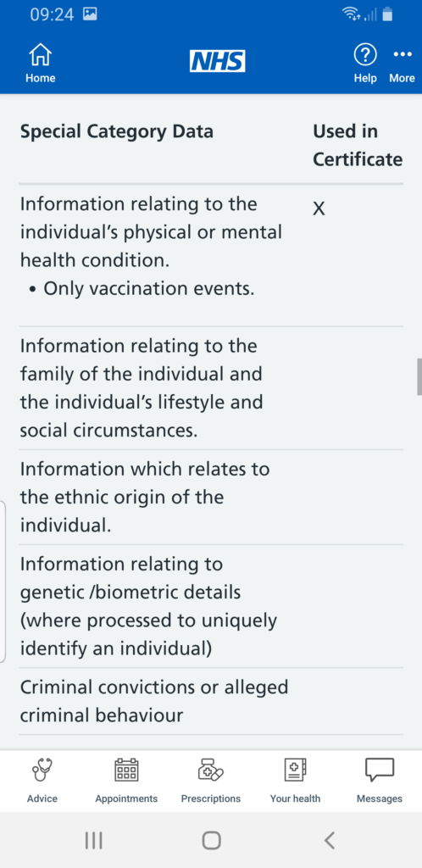
Task: Tap the Home house icon
Action: click(40, 56)
